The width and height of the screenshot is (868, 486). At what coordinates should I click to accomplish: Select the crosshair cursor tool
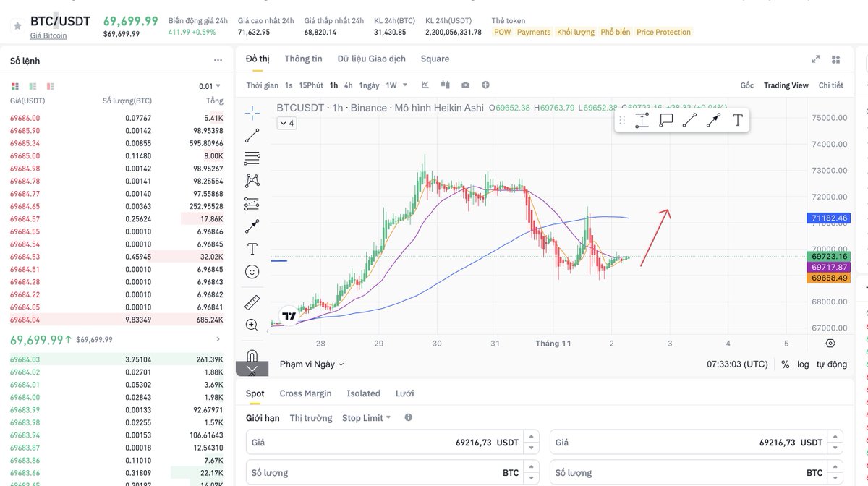tap(252, 111)
